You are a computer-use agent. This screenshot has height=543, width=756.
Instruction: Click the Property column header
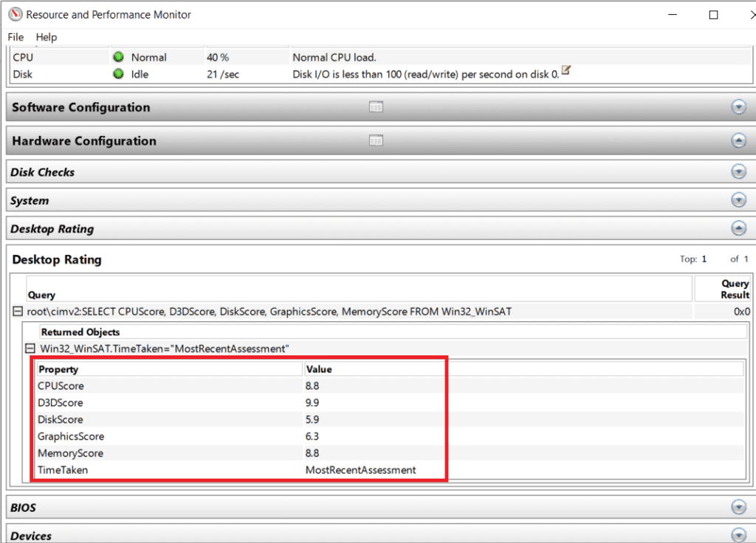169,369
